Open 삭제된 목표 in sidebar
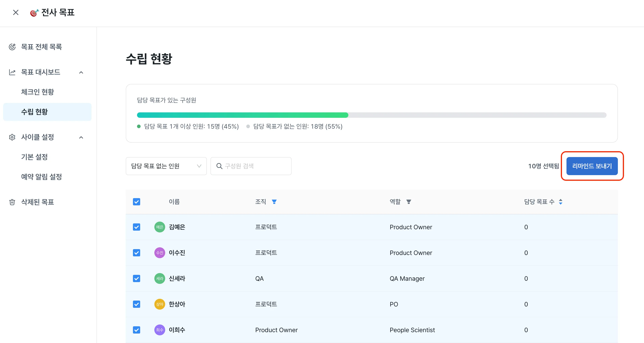 (37, 202)
